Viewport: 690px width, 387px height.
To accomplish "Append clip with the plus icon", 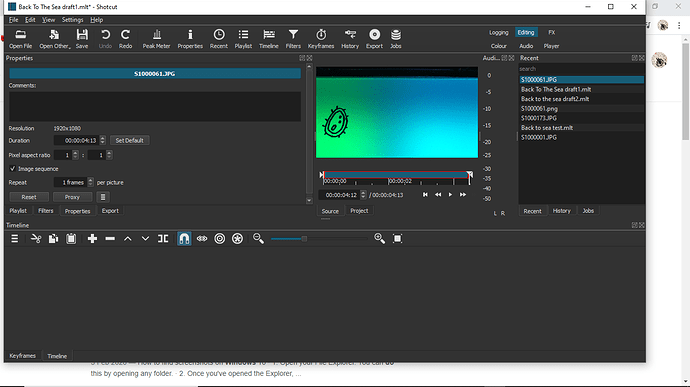I will tap(92, 239).
